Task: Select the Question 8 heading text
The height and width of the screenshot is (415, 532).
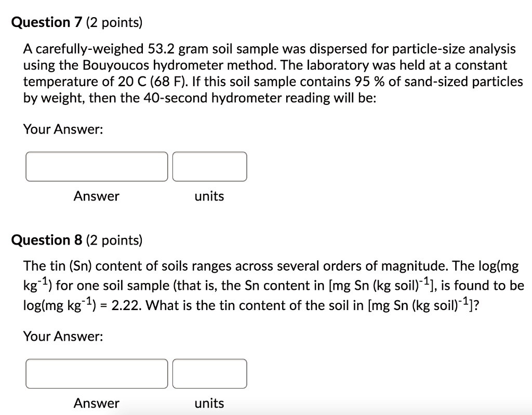Action: (x=46, y=239)
